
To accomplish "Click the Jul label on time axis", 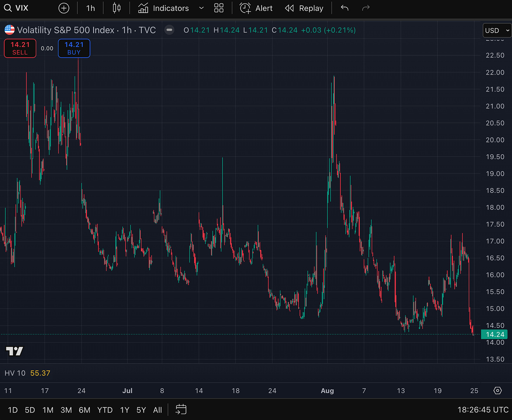I will [x=127, y=390].
